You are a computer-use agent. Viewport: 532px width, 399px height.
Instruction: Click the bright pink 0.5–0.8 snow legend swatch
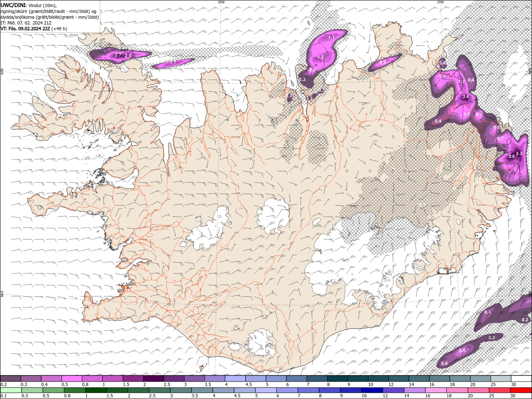point(72,379)
